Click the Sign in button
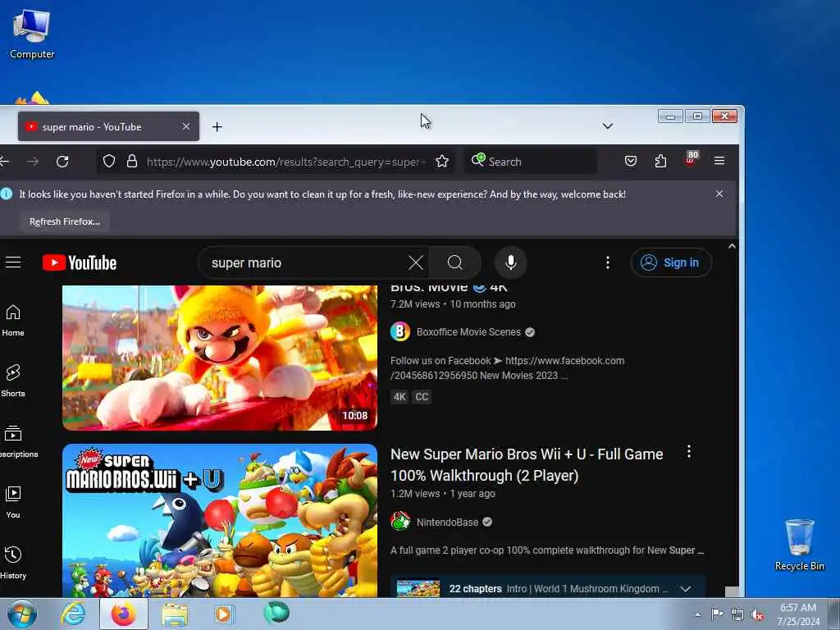 (671, 262)
